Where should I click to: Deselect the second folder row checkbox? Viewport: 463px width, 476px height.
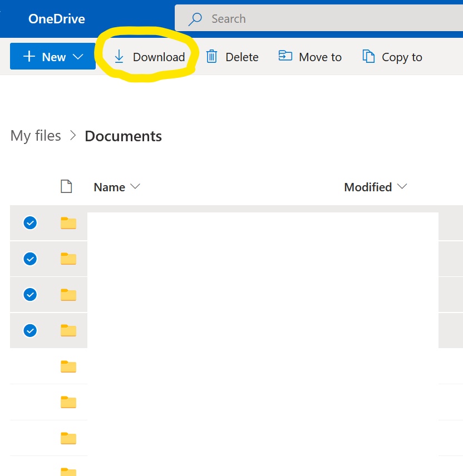(x=30, y=259)
